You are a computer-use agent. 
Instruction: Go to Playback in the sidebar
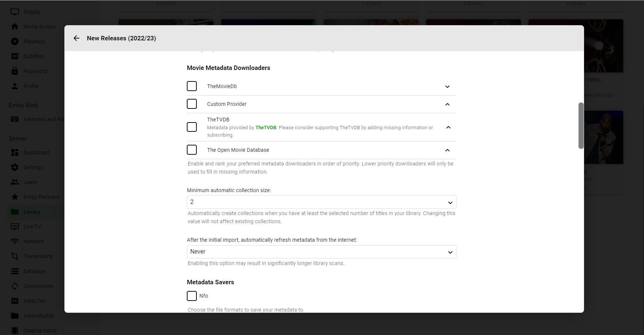click(x=34, y=41)
